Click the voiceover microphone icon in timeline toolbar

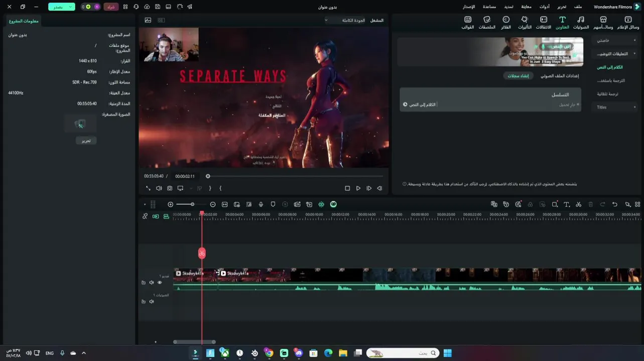(261, 205)
